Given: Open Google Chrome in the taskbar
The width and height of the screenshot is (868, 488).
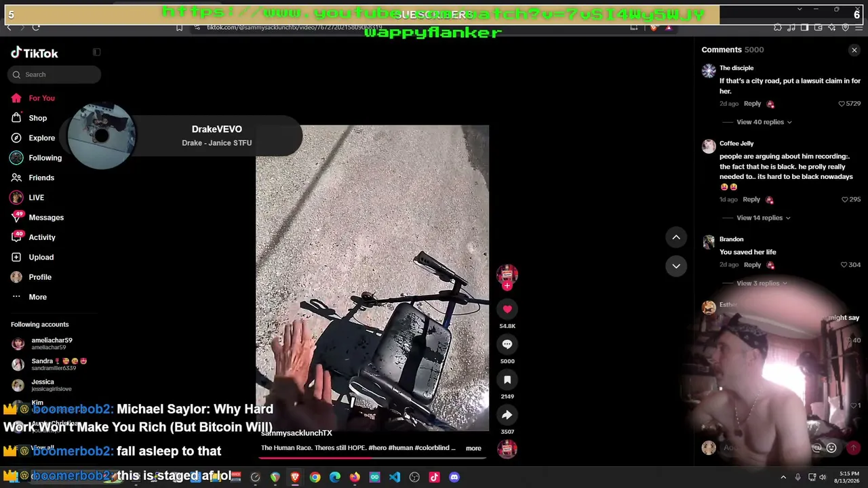Looking at the screenshot, I should [x=315, y=477].
